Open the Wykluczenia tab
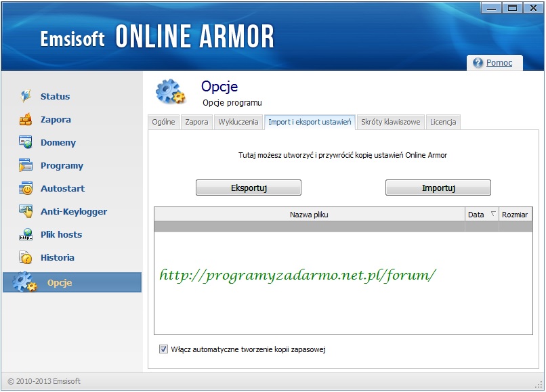This screenshot has width=546, height=392. click(238, 122)
